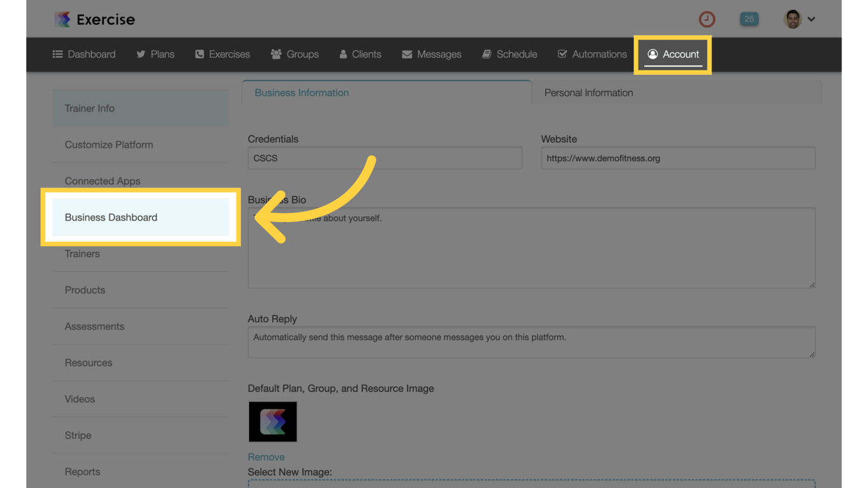Switch to the Personal Information tab
Image resolution: width=868 pixels, height=488 pixels.
click(588, 93)
